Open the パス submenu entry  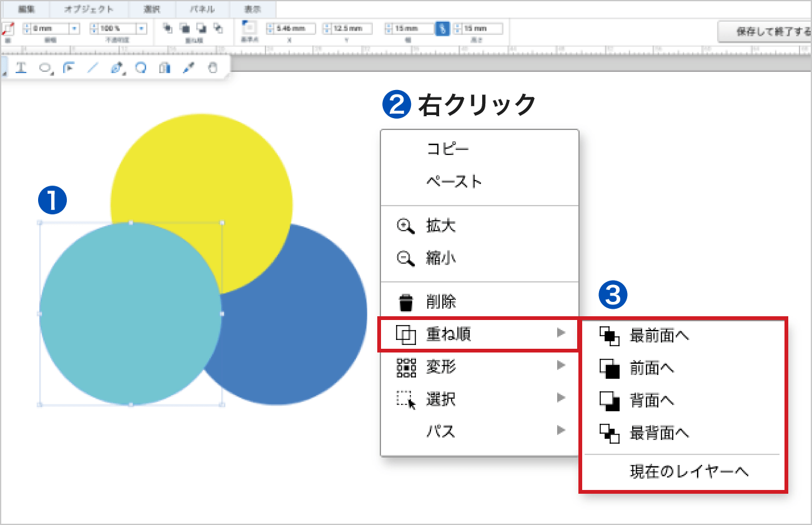click(x=479, y=431)
